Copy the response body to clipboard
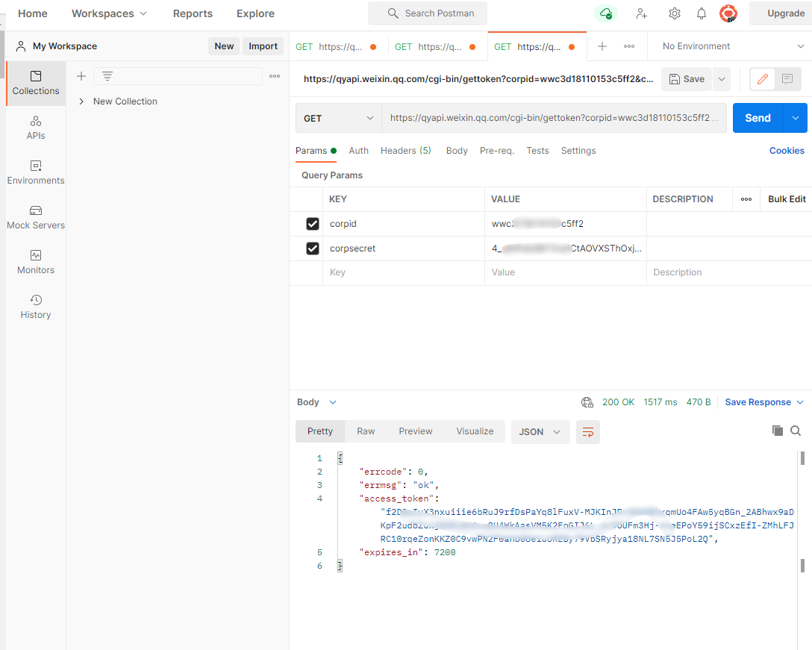 777,431
